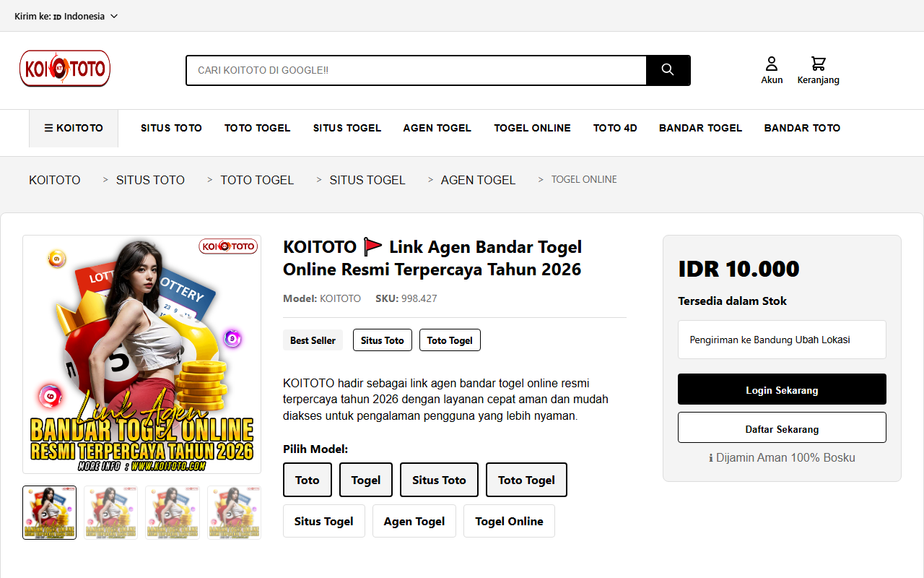Screen dimensions: 924x578
Task: Click KOITOTO breadcrumb link
Action: pyautogui.click(x=55, y=180)
